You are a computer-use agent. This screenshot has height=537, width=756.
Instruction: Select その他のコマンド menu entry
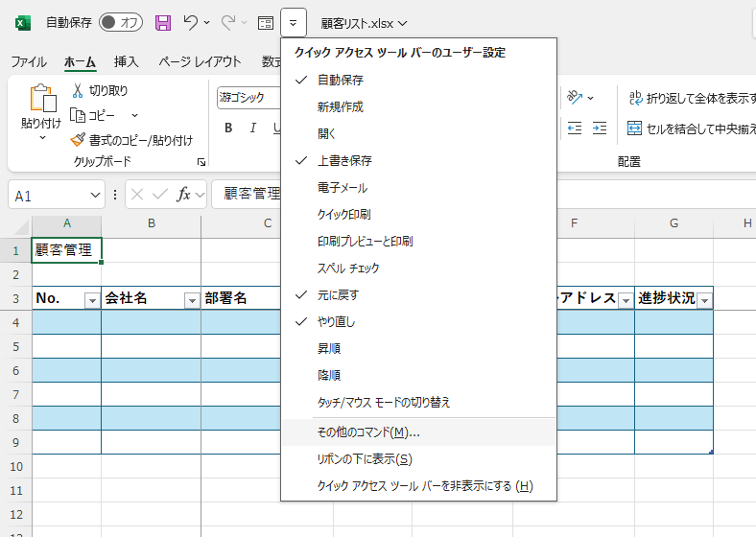(368, 432)
